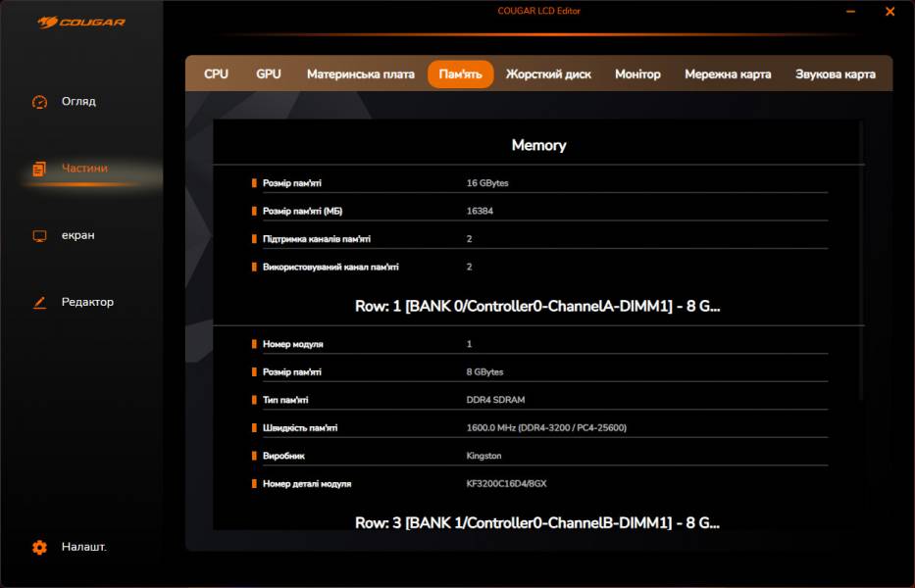This screenshot has width=915, height=588.
Task: Go to the Жорсткий диск tab
Action: pos(548,74)
